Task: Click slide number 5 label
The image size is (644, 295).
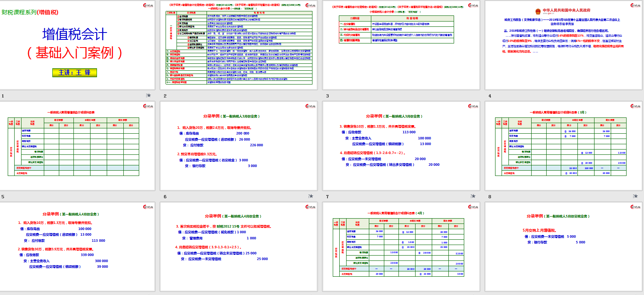Action: click(3, 197)
